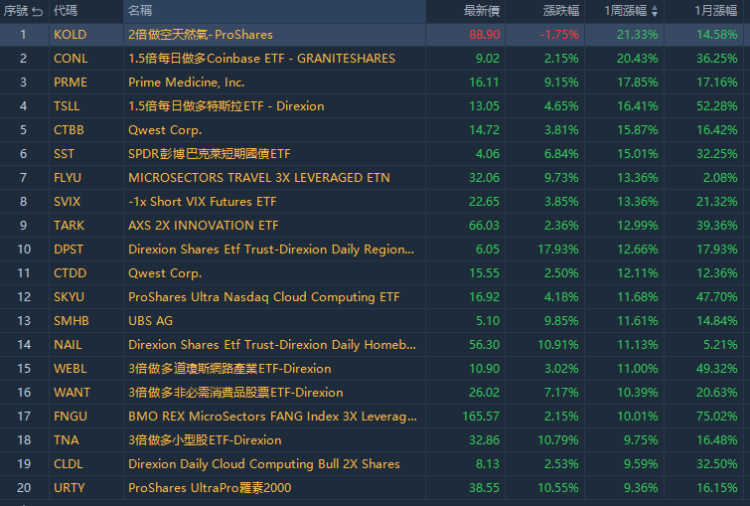The height and width of the screenshot is (506, 750).
Task: Select the CONL ticker code
Action: (x=70, y=59)
